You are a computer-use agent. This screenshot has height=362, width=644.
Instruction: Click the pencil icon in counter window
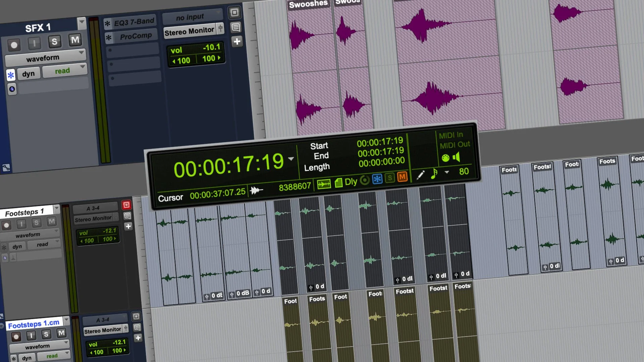pyautogui.click(x=421, y=175)
